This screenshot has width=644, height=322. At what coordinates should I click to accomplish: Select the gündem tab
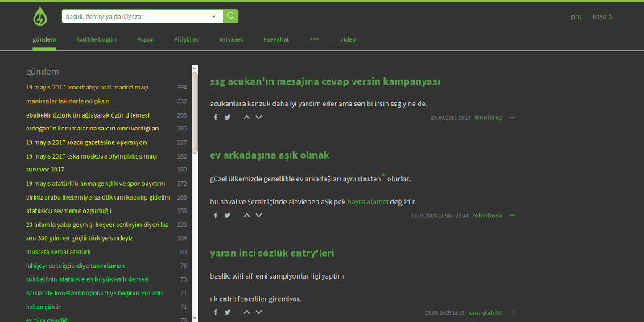click(x=44, y=39)
